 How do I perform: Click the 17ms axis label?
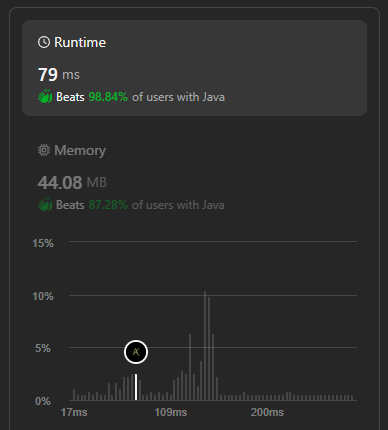click(x=74, y=412)
